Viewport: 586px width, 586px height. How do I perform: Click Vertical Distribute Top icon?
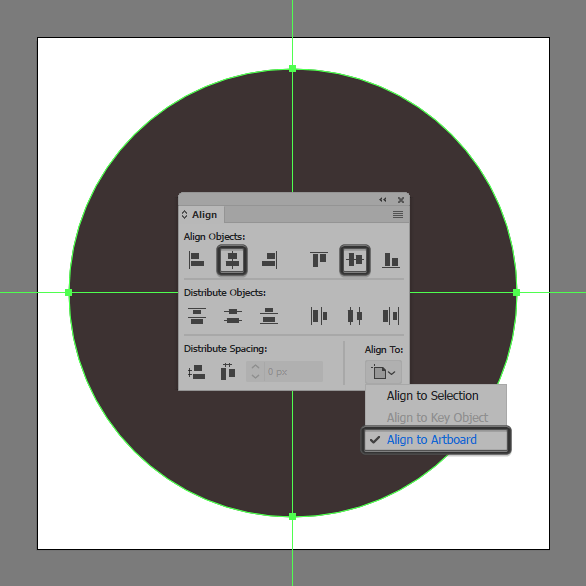pos(197,316)
